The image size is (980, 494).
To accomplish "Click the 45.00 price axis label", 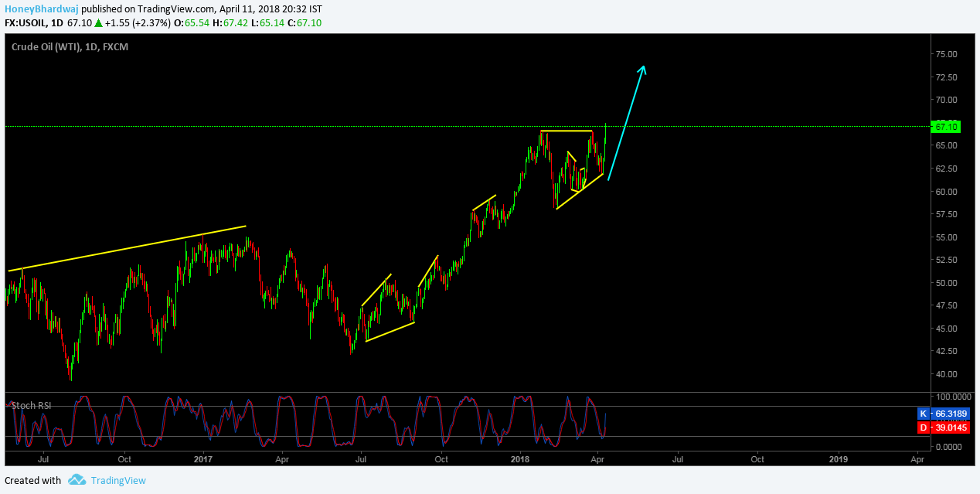I will click(947, 329).
